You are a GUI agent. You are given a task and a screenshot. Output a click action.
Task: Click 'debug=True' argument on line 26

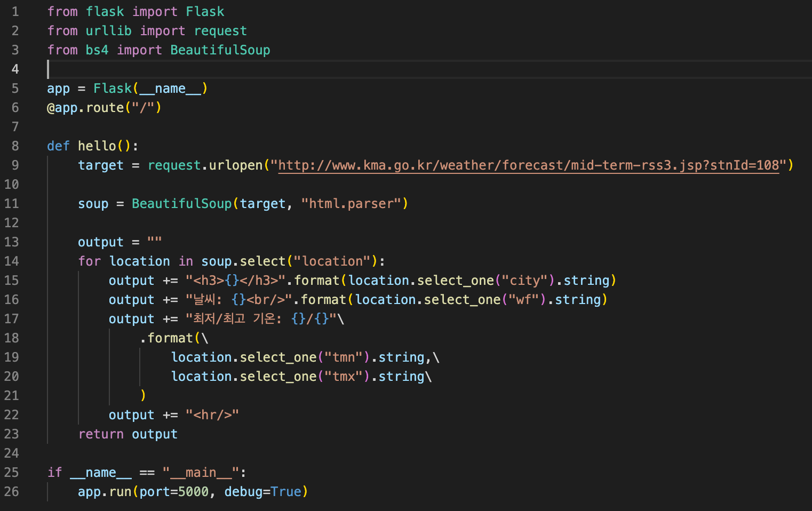tap(263, 492)
